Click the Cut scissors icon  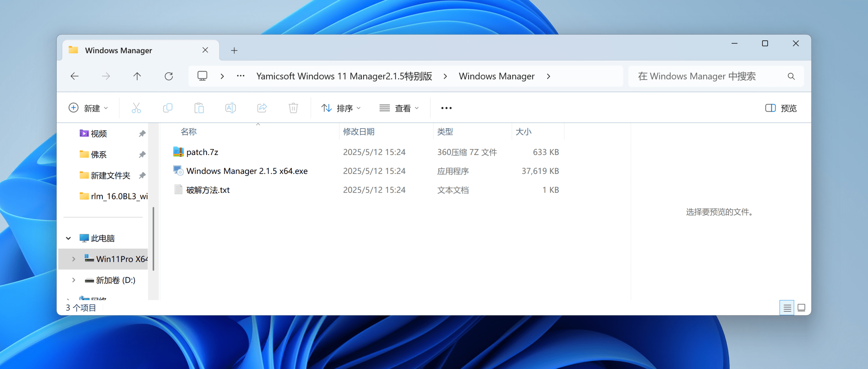coord(136,108)
